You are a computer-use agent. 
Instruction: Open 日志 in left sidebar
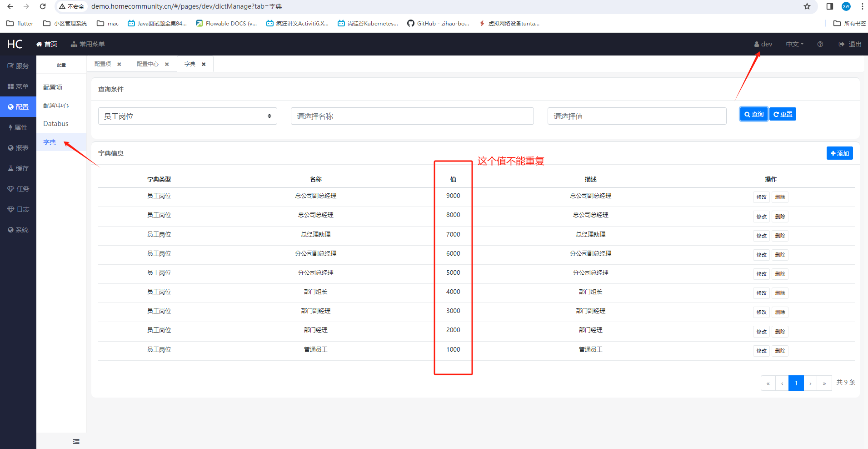tap(18, 209)
